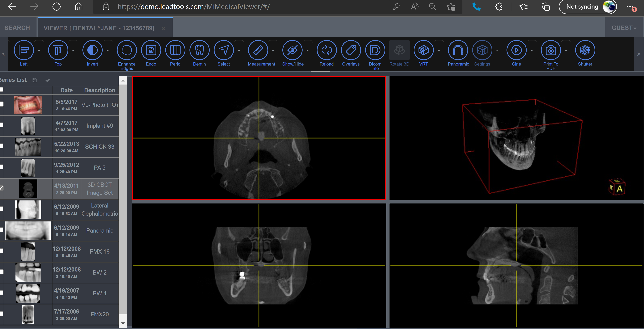Image resolution: width=644 pixels, height=329 pixels.
Task: Open the 3D Settings tool
Action: [482, 50]
